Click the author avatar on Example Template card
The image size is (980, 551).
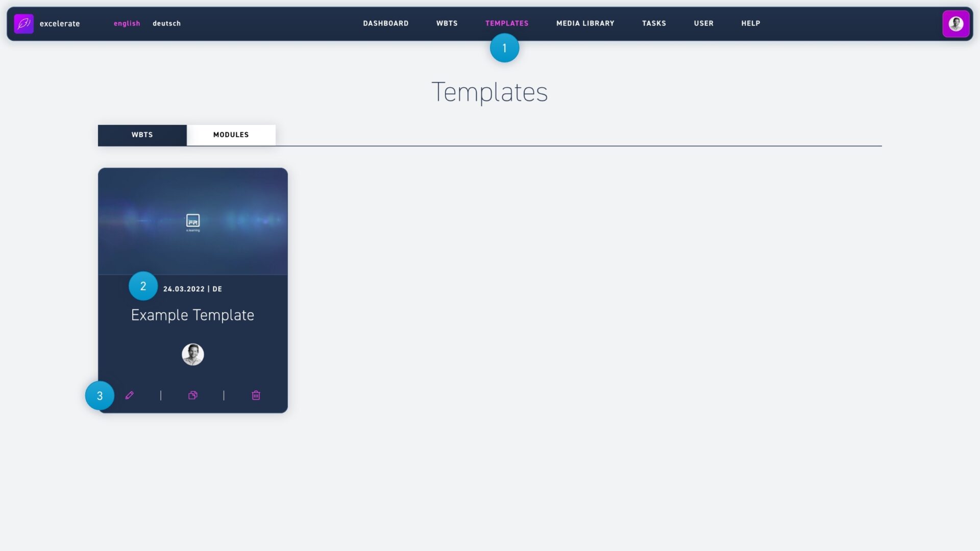click(193, 355)
